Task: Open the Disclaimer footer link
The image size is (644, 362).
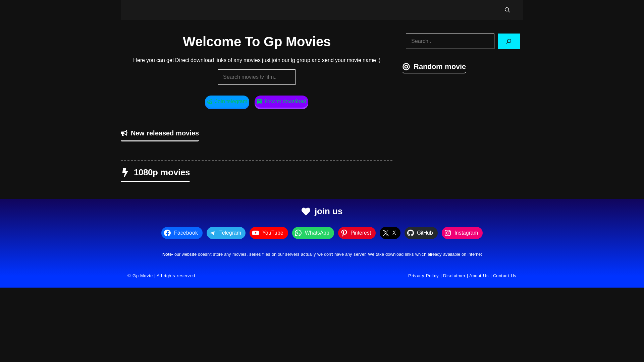Action: pyautogui.click(x=454, y=276)
